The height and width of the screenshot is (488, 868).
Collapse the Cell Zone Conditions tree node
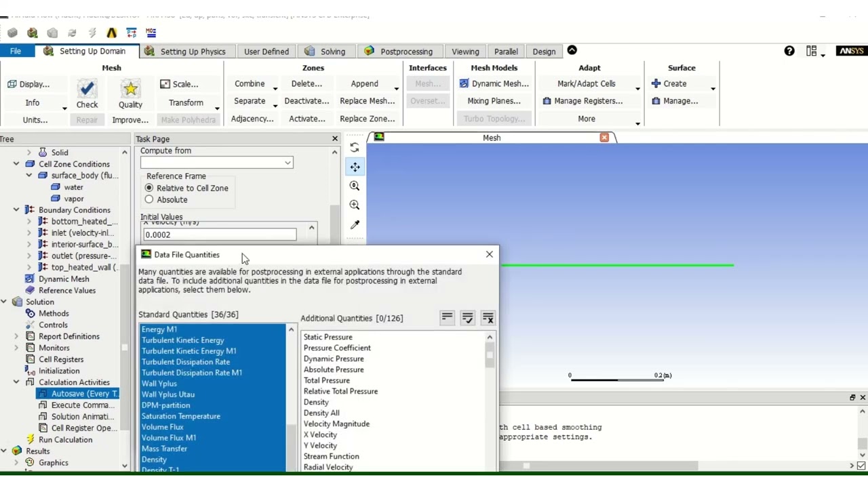[16, 164]
